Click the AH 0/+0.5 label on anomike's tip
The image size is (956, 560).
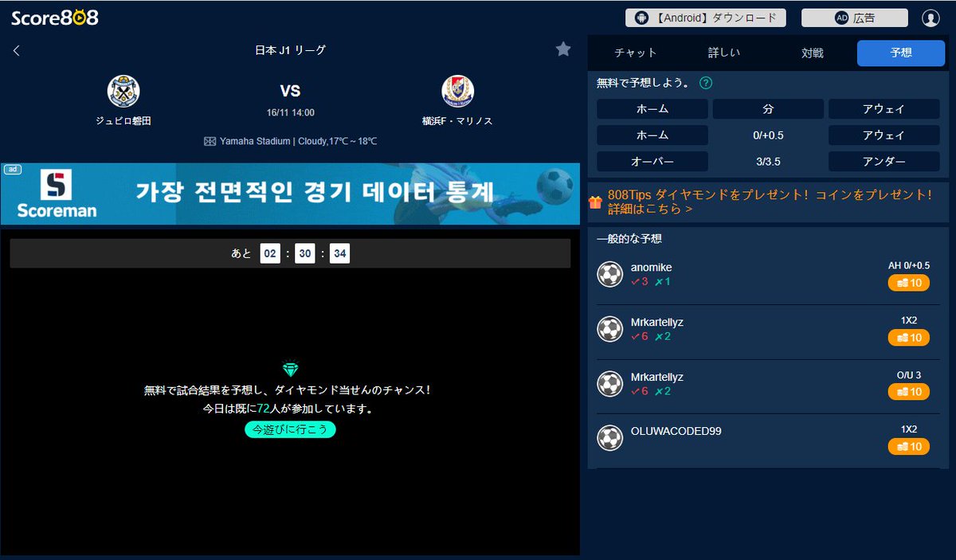coord(909,265)
